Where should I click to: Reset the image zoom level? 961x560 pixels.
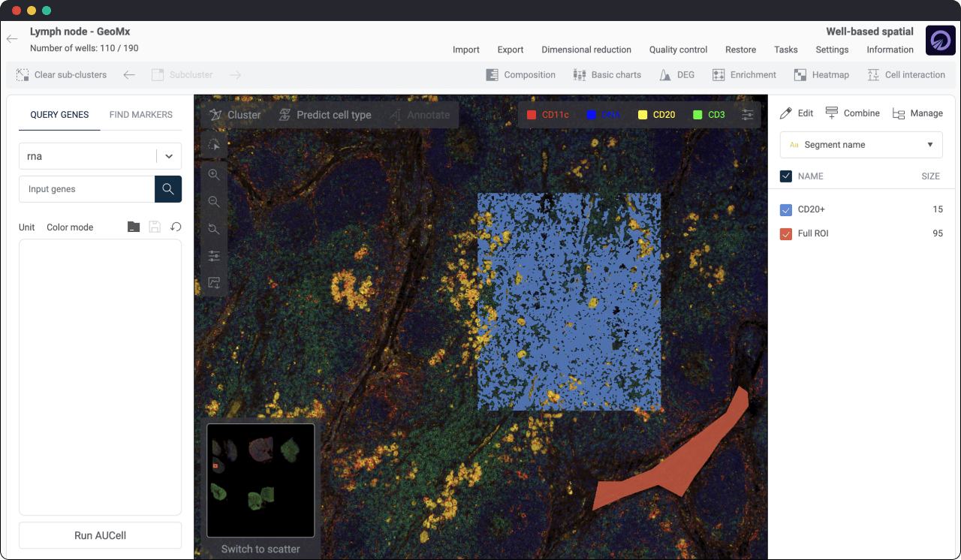(214, 229)
